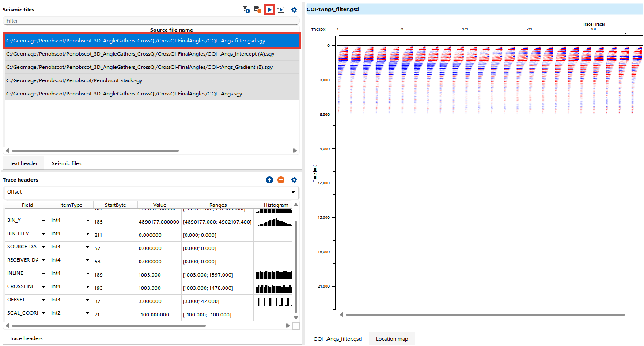Click the remove trace header minus icon
Screen dimensions: 644x346
click(x=281, y=180)
